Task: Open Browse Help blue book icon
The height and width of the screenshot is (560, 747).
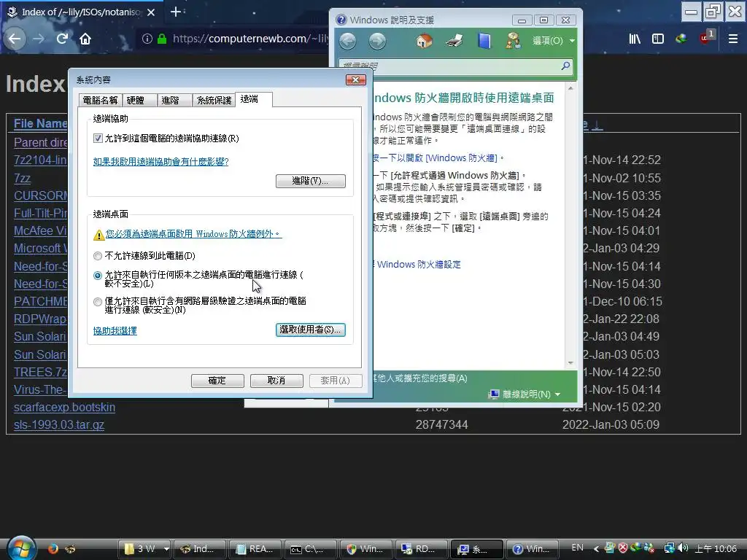Action: pos(484,41)
